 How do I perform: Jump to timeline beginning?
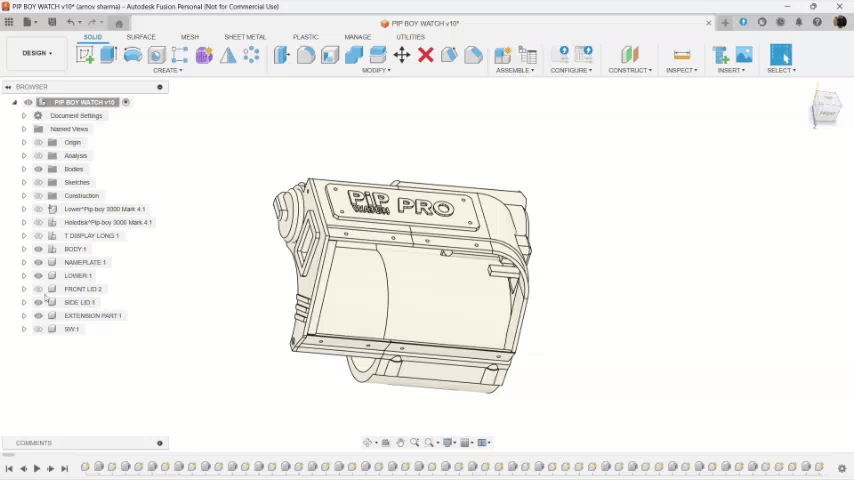(x=9, y=468)
